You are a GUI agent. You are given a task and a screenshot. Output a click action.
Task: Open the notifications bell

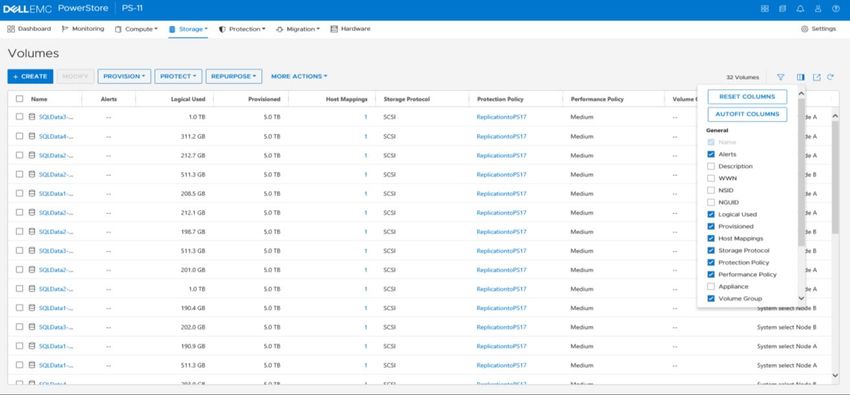point(800,9)
